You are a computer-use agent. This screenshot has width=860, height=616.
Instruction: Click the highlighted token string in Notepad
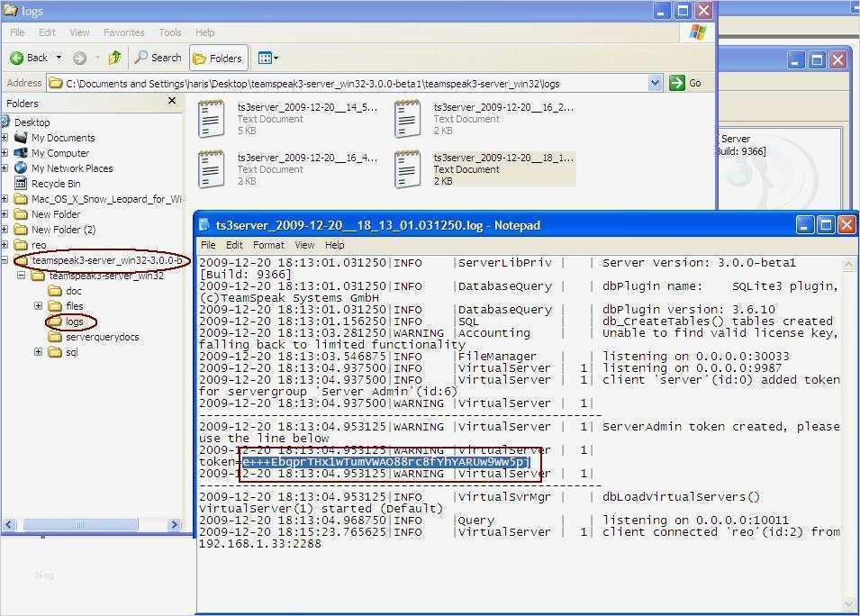[386, 462]
